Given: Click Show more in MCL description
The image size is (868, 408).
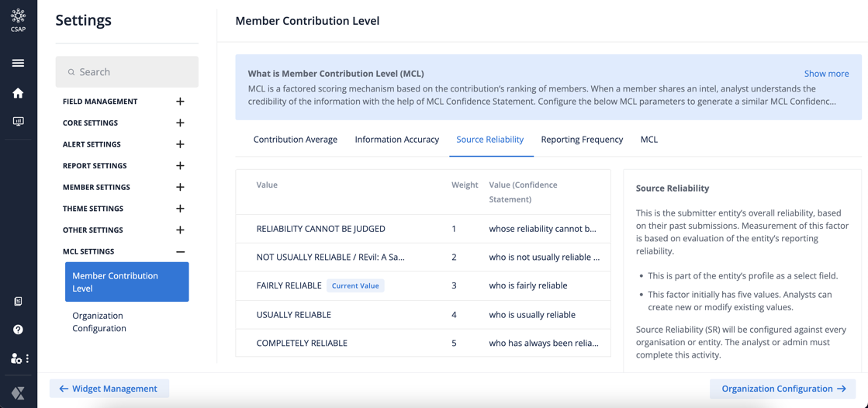Looking at the screenshot, I should (x=826, y=74).
